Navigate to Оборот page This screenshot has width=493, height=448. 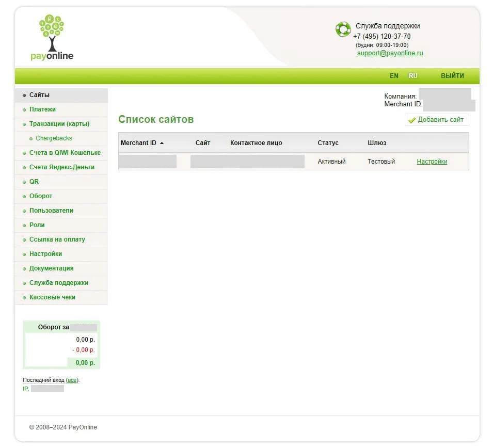[x=41, y=196]
